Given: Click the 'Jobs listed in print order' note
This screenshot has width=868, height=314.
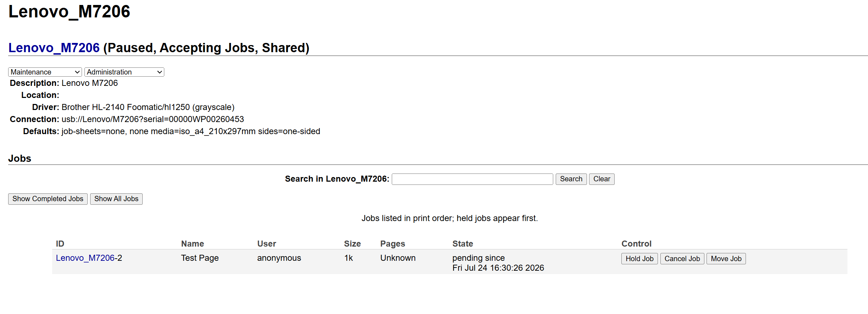Looking at the screenshot, I should [450, 218].
